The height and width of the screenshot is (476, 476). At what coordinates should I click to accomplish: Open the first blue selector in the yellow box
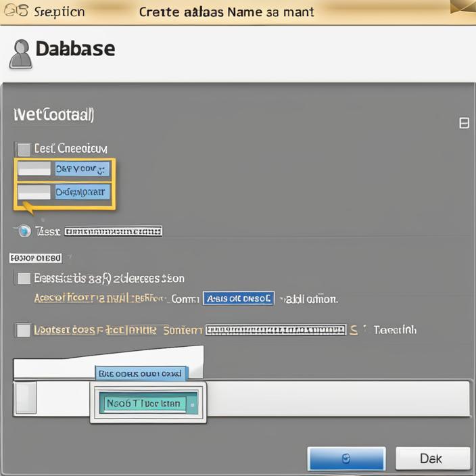click(x=82, y=169)
